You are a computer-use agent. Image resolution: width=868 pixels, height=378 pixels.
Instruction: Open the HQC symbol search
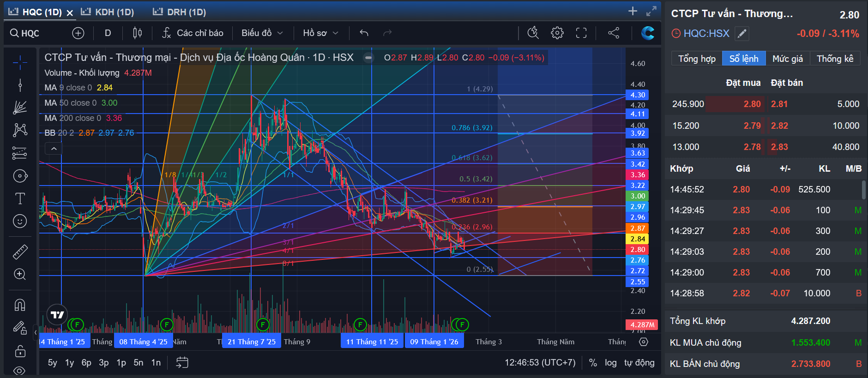coord(25,33)
